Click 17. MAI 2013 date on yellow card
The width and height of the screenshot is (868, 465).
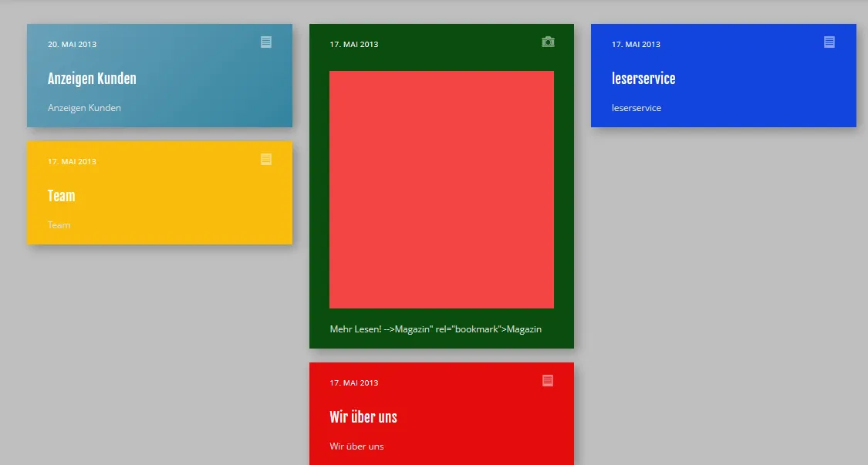(72, 162)
